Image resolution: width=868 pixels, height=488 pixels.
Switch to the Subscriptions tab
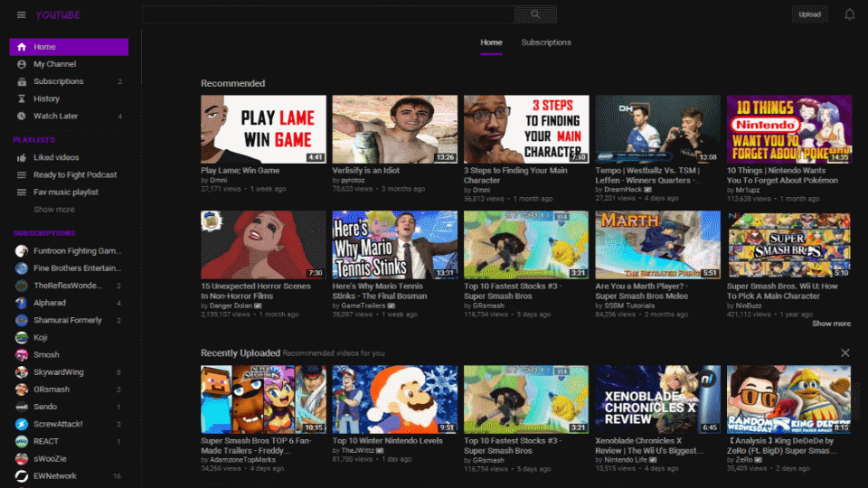[x=546, y=42]
